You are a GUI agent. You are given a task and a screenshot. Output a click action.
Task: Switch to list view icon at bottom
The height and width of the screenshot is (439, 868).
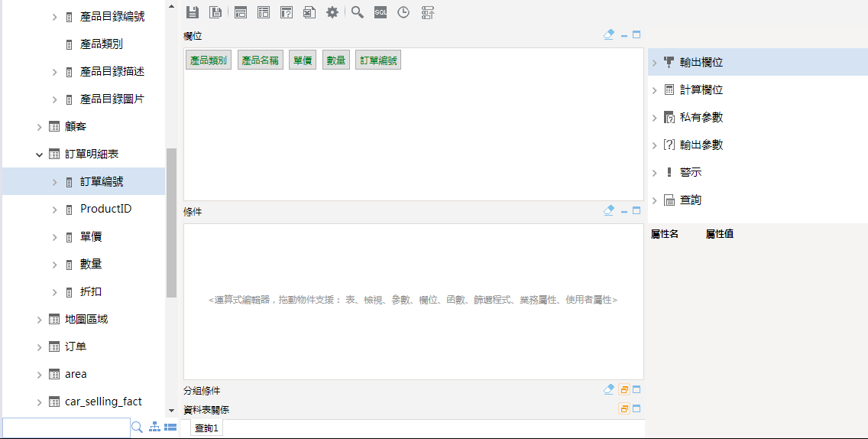(170, 428)
